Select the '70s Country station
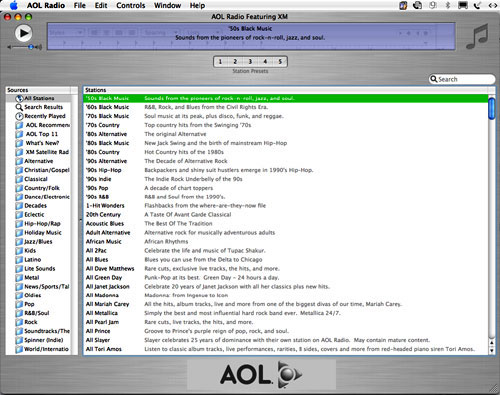 285,125
